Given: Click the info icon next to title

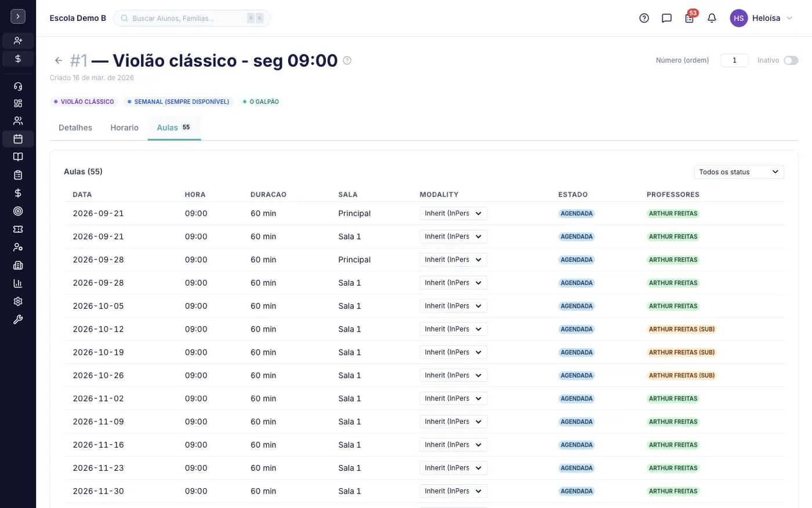Looking at the screenshot, I should 347,60.
